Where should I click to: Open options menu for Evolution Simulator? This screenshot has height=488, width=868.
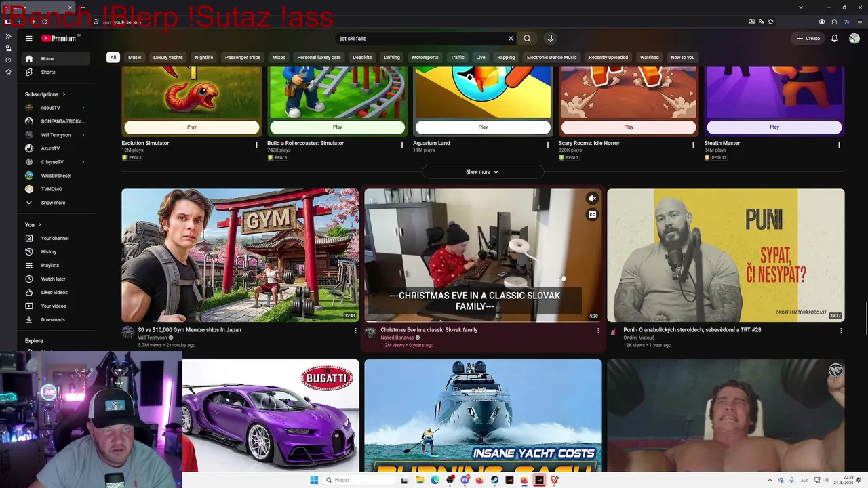pyautogui.click(x=256, y=145)
